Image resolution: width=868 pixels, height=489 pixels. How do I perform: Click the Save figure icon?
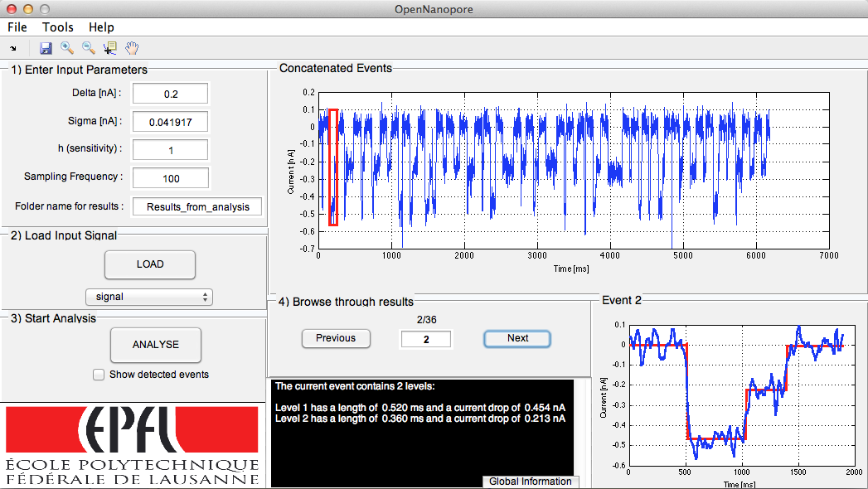46,49
